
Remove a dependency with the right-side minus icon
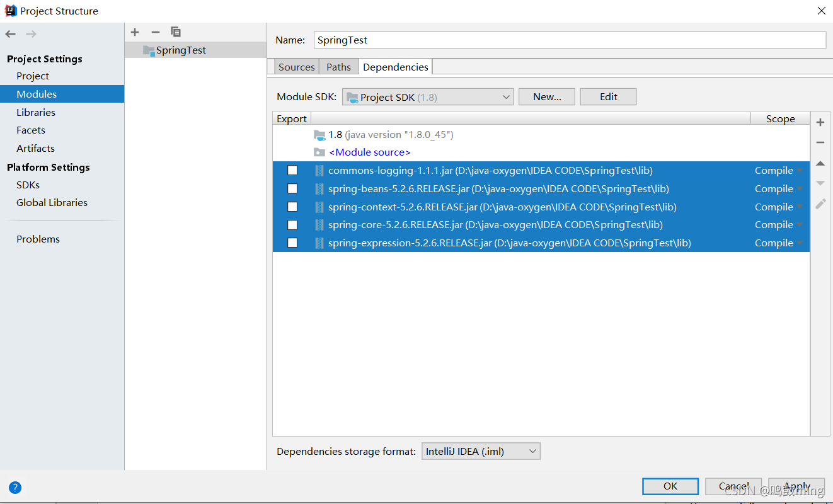coord(820,142)
